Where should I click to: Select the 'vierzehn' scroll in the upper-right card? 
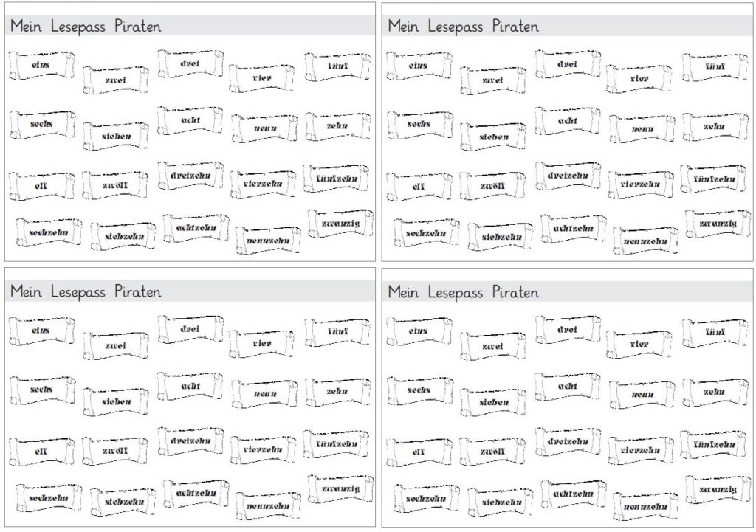pyautogui.click(x=641, y=184)
